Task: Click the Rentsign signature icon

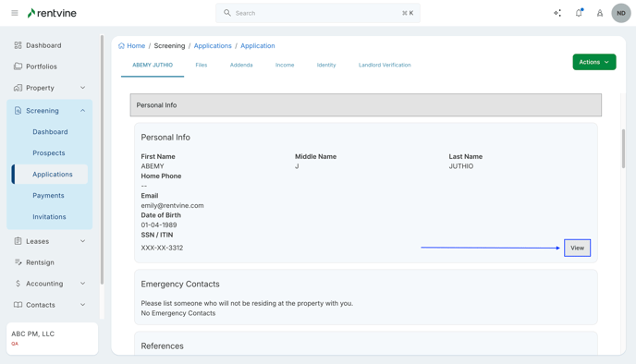Action: click(18, 262)
